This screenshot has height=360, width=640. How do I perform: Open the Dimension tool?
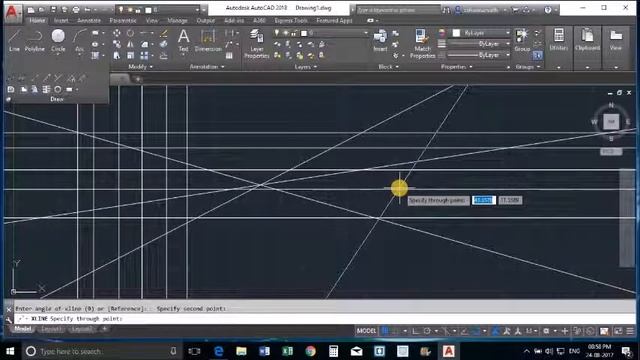[208, 40]
